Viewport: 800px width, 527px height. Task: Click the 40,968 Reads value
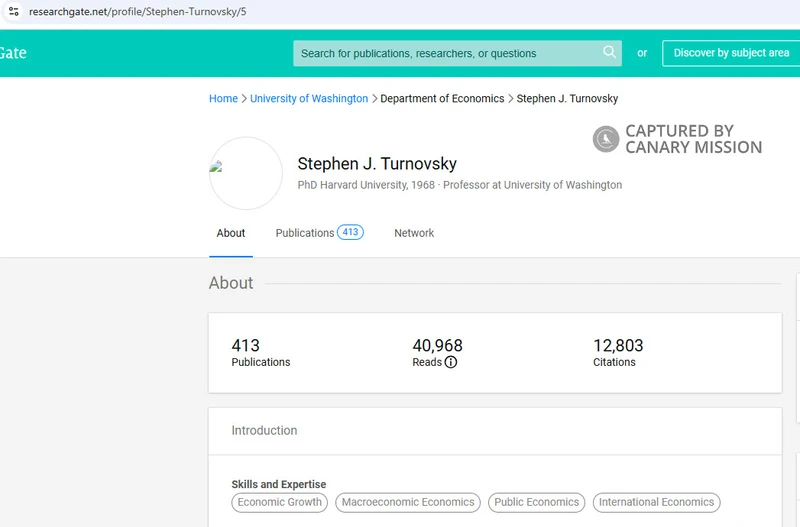pos(437,345)
